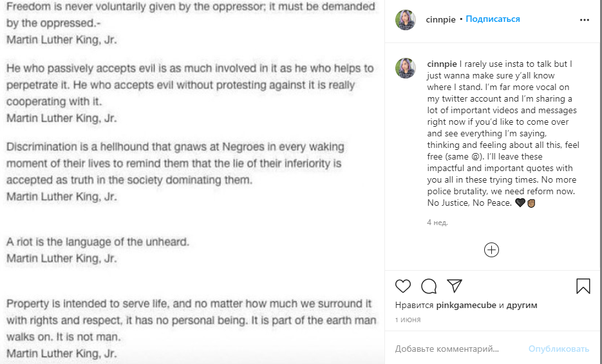This screenshot has height=364, width=602.
Task: Click the "1 июня" post date
Action: tap(407, 320)
